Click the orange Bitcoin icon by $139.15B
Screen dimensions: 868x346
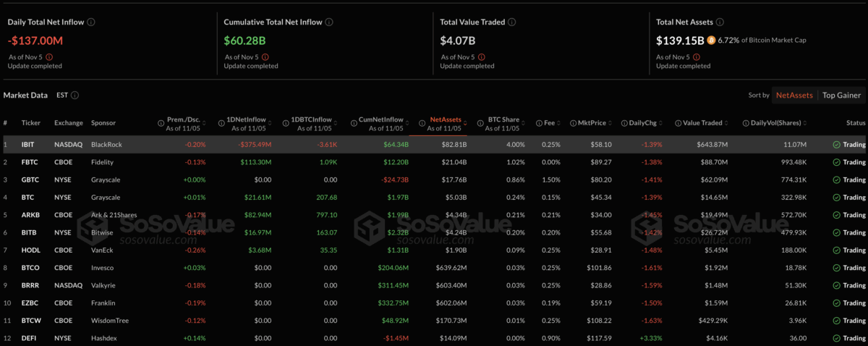711,40
